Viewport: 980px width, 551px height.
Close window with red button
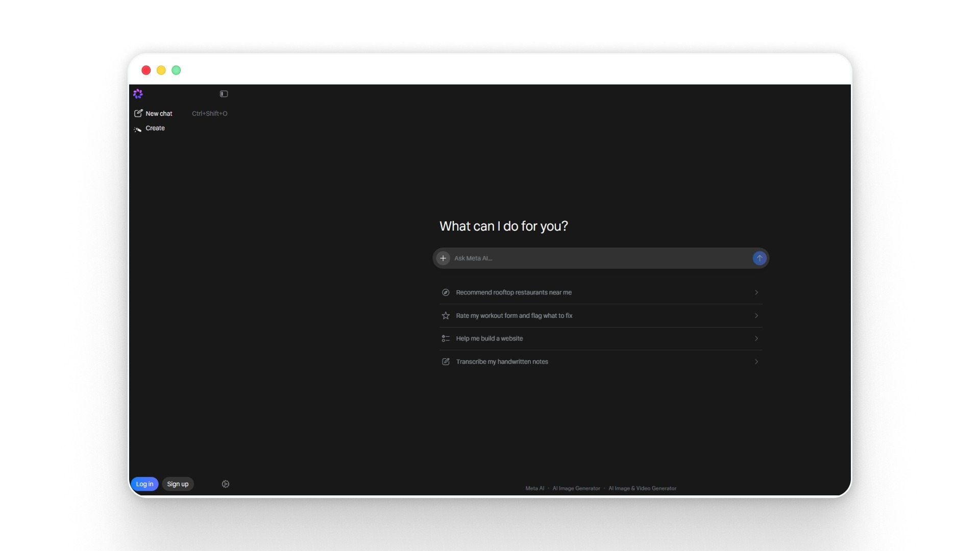pyautogui.click(x=146, y=70)
